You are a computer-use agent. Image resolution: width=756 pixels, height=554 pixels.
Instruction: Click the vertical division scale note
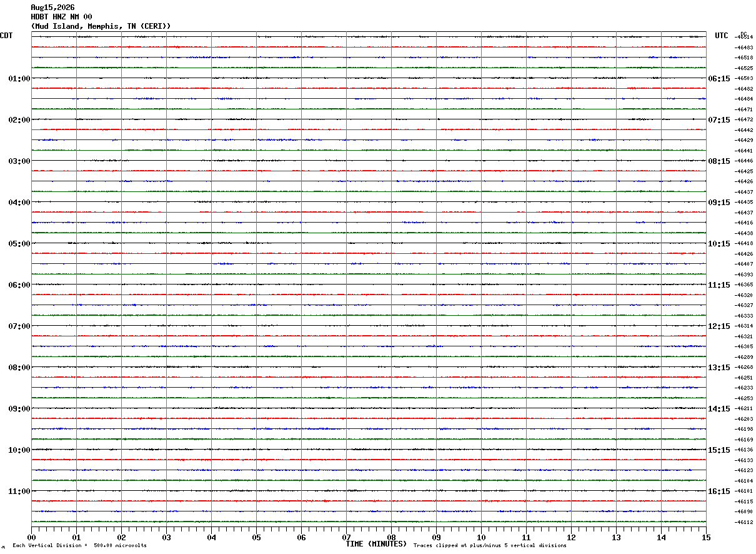coord(79,546)
